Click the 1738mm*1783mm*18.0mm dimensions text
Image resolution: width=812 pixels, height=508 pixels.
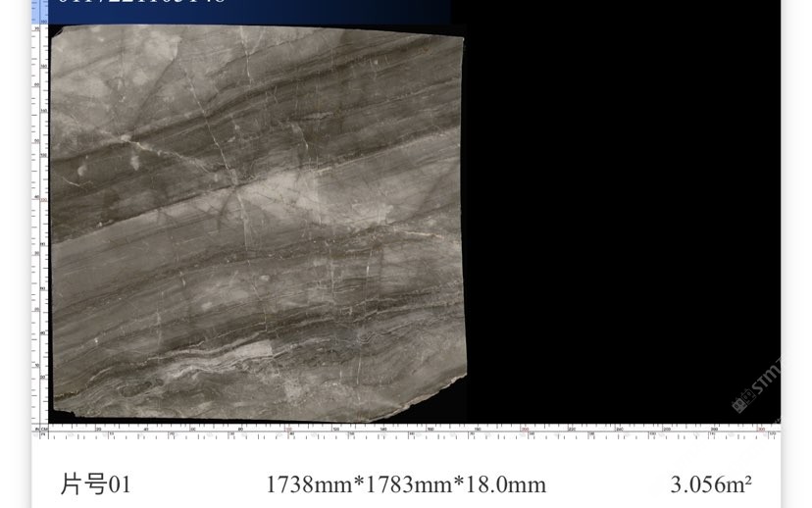coord(406,484)
